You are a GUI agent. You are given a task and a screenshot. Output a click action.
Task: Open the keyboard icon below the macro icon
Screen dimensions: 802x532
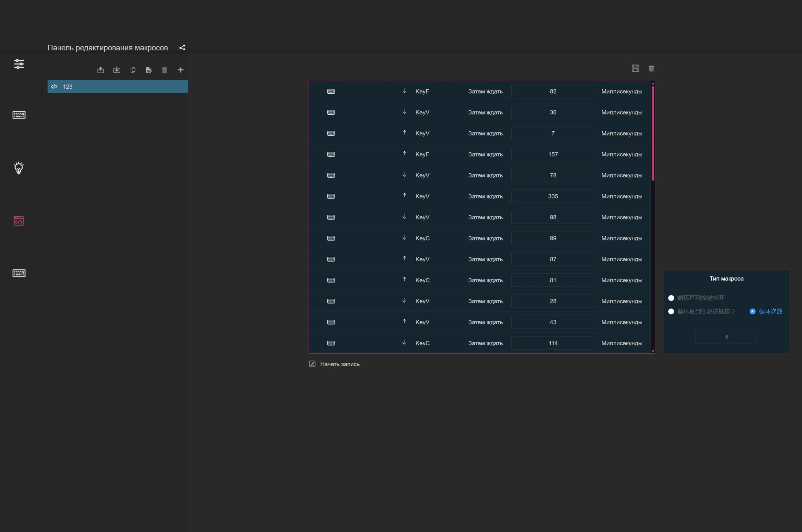tap(19, 273)
